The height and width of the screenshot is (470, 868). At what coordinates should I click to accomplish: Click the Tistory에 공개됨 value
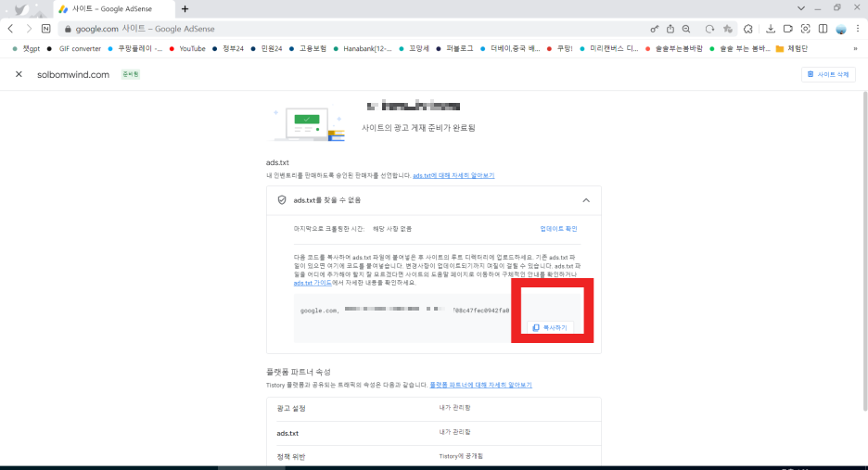[461, 456]
